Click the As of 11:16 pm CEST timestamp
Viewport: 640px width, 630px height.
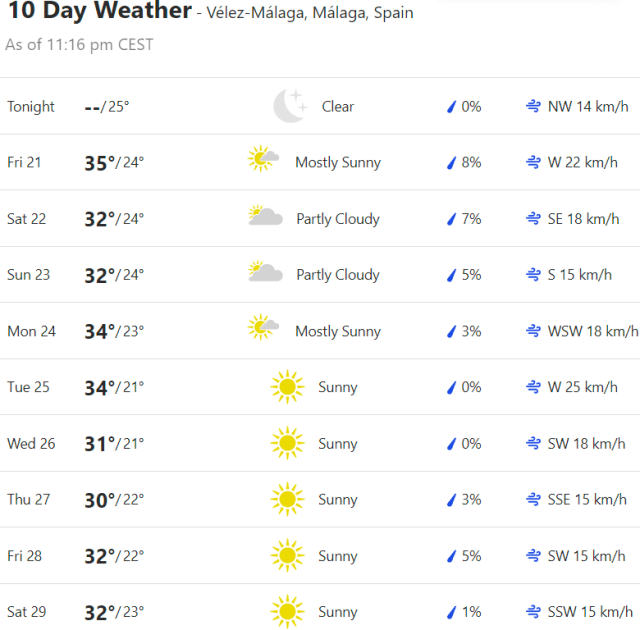pyautogui.click(x=79, y=45)
